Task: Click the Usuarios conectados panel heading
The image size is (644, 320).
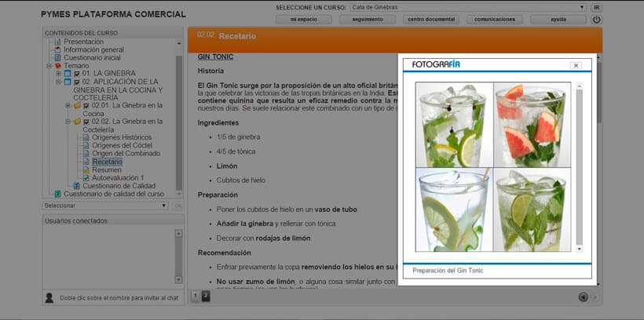Action: click(x=76, y=220)
